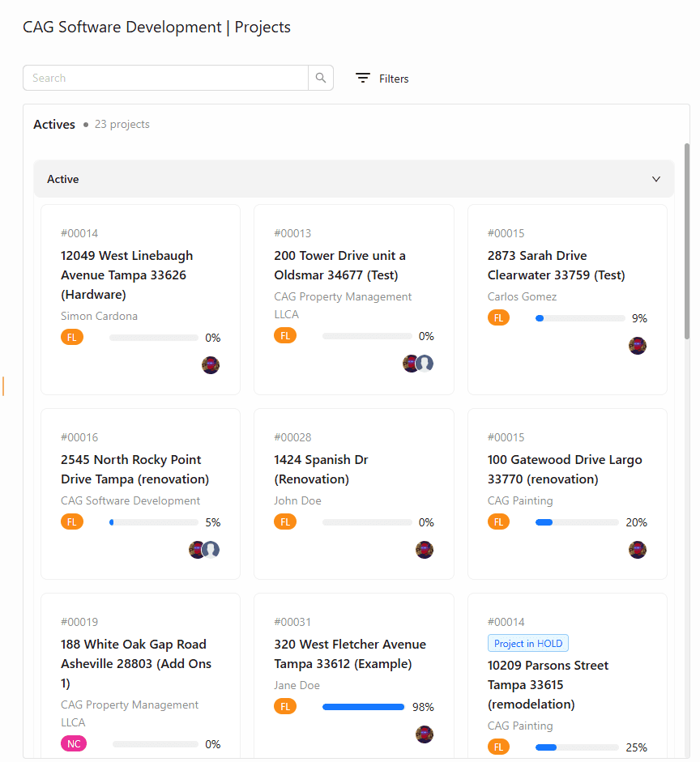Viewport: 700px width, 762px height.
Task: Select the Actives section heading
Action: (54, 124)
